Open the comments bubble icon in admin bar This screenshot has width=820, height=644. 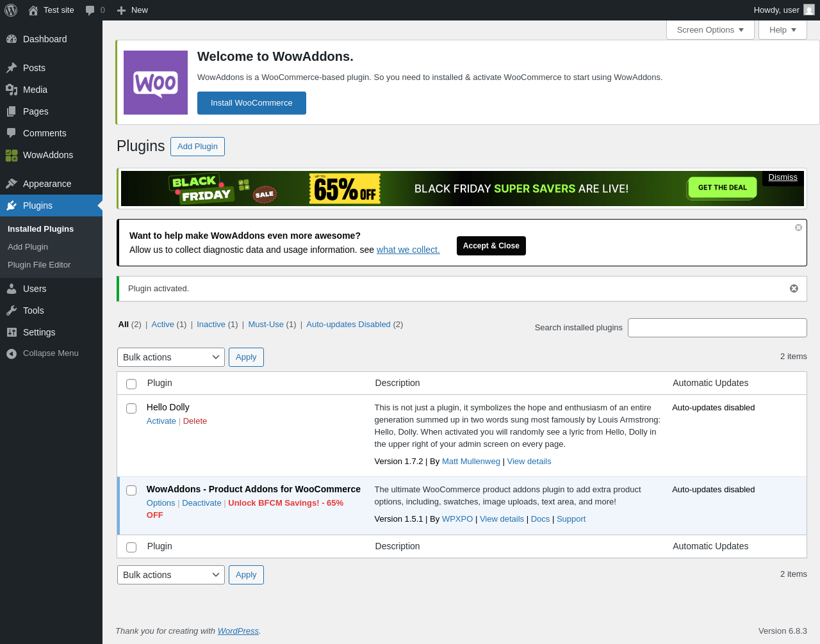(x=90, y=10)
